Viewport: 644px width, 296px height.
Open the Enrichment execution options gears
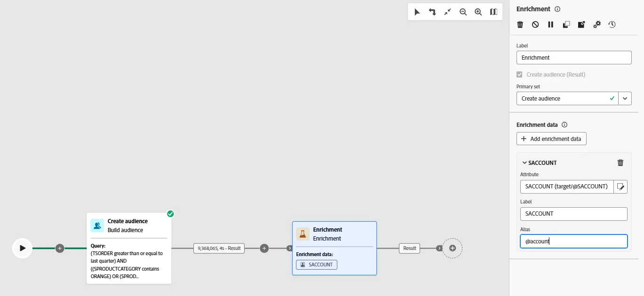pyautogui.click(x=597, y=24)
